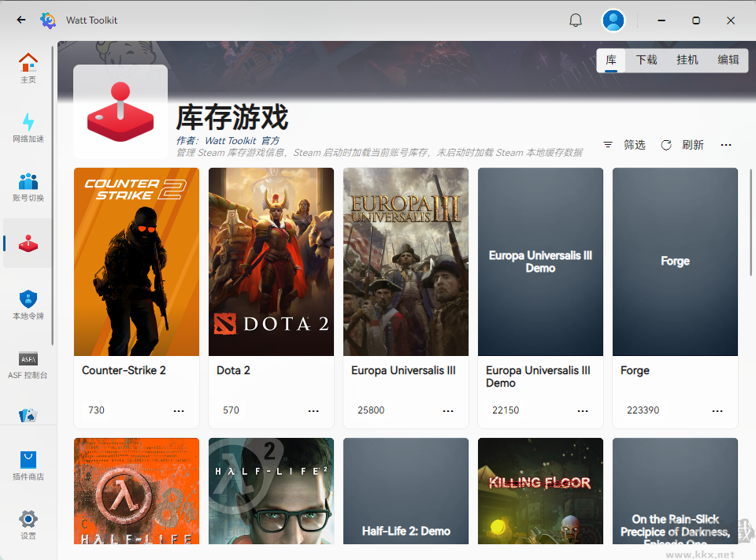Switch to the 挂机 tab
Image resolution: width=756 pixels, height=560 pixels.
[x=687, y=60]
